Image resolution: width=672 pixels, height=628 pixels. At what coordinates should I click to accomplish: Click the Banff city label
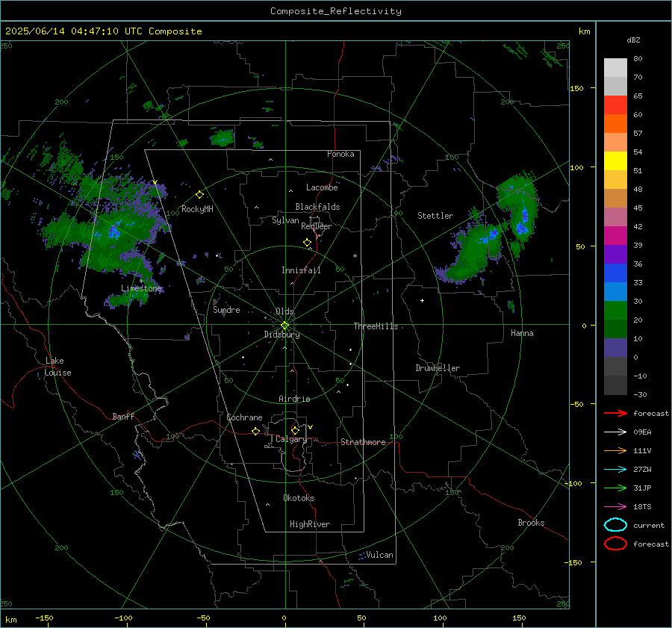[123, 416]
